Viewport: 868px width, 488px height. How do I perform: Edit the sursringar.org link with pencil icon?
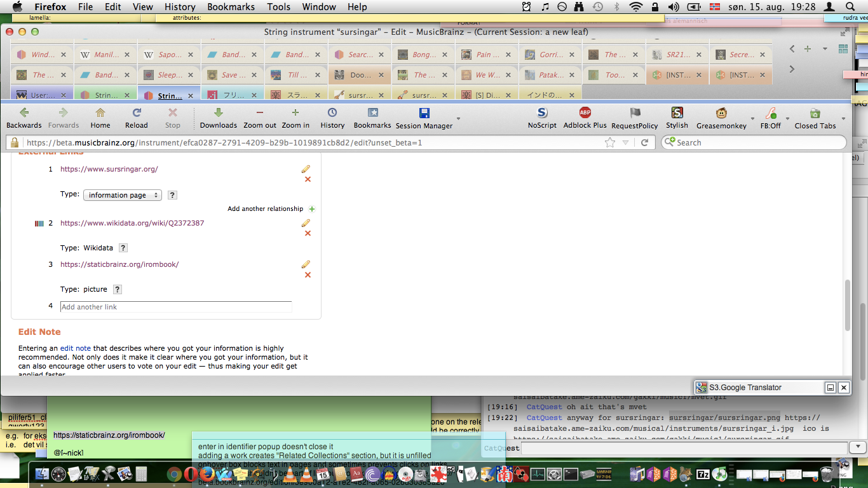(306, 169)
